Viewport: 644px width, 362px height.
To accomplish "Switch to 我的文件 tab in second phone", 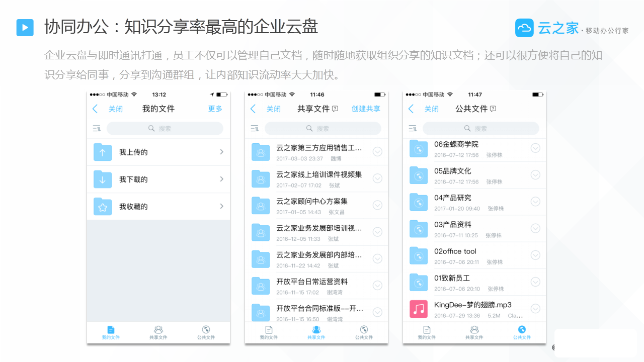I will coord(269,333).
